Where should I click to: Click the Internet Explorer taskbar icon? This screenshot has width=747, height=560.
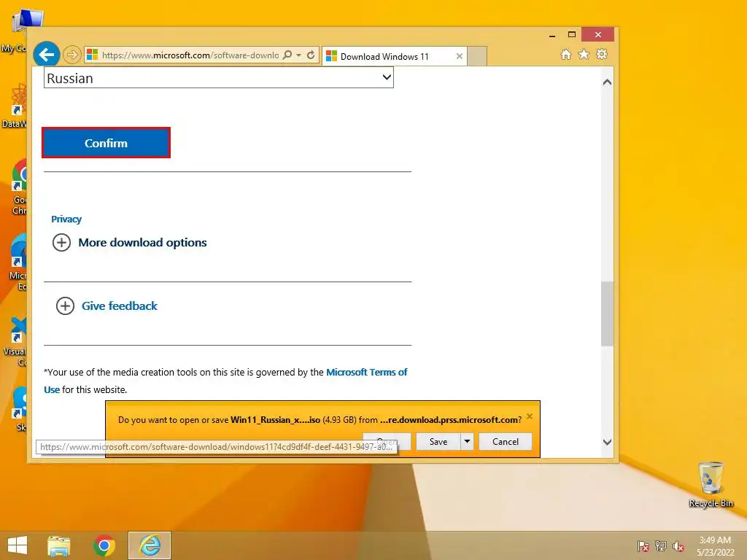150,545
